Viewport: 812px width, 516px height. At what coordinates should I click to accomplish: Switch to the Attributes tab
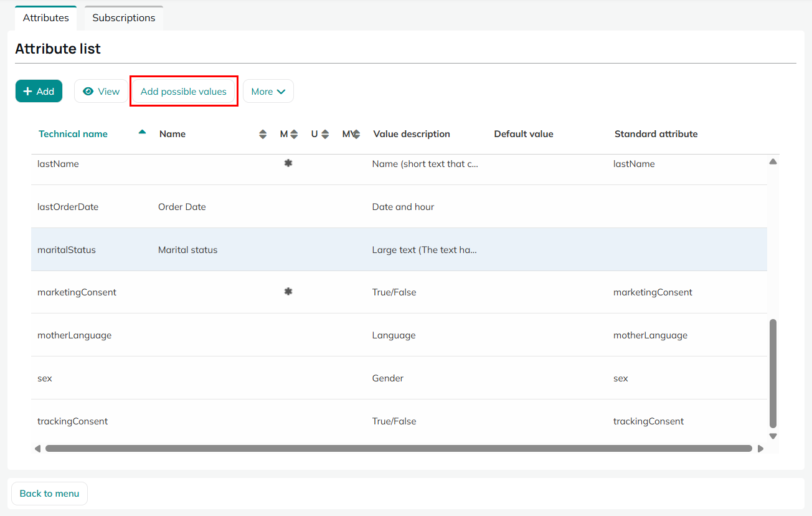(x=46, y=18)
